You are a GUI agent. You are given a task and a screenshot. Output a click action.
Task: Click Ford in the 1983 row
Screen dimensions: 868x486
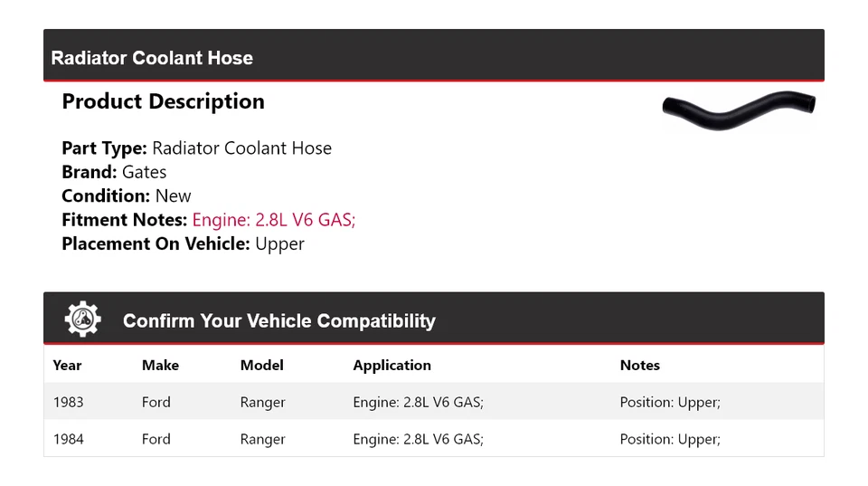156,402
